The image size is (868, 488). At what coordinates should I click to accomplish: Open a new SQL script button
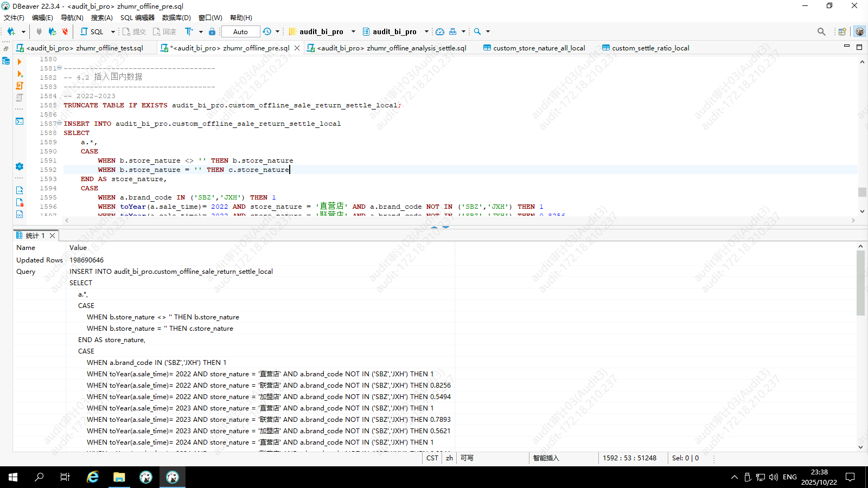click(92, 31)
